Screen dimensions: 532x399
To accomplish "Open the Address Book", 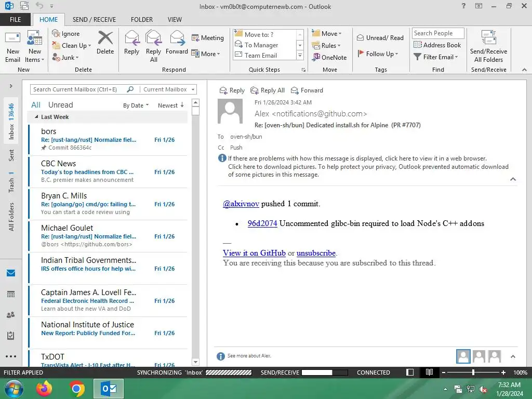I will pyautogui.click(x=437, y=45).
